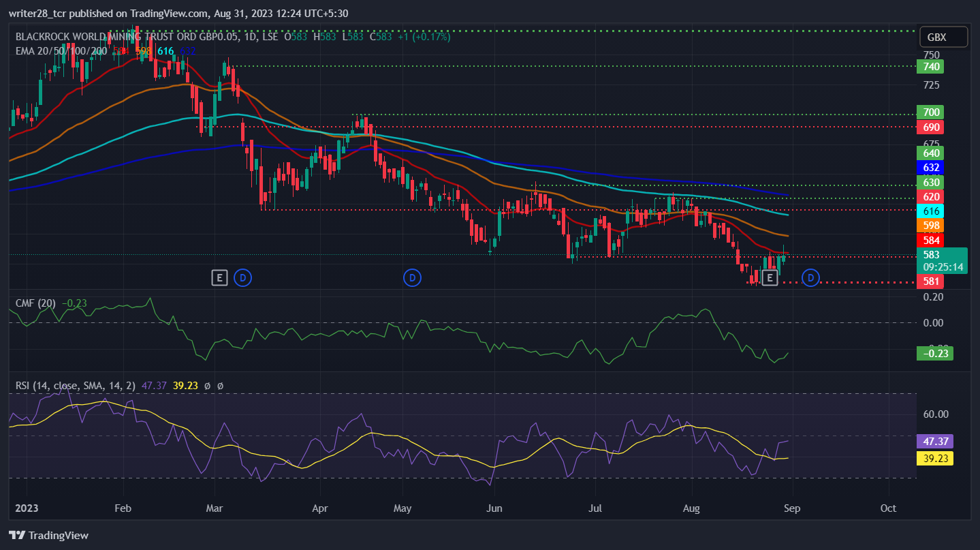Click the Aug label on time axis
This screenshot has height=550, width=980.
pos(692,508)
